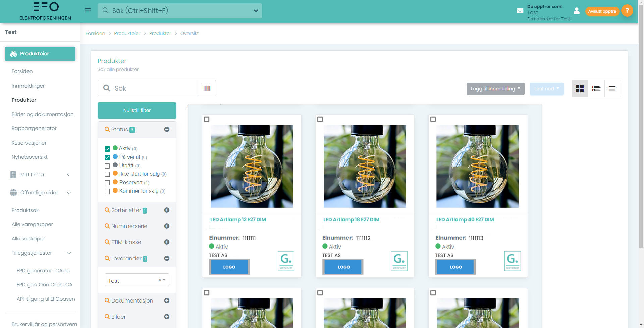Open the orange help question mark
Image resolution: width=644 pixels, height=328 pixels.
[x=627, y=11]
